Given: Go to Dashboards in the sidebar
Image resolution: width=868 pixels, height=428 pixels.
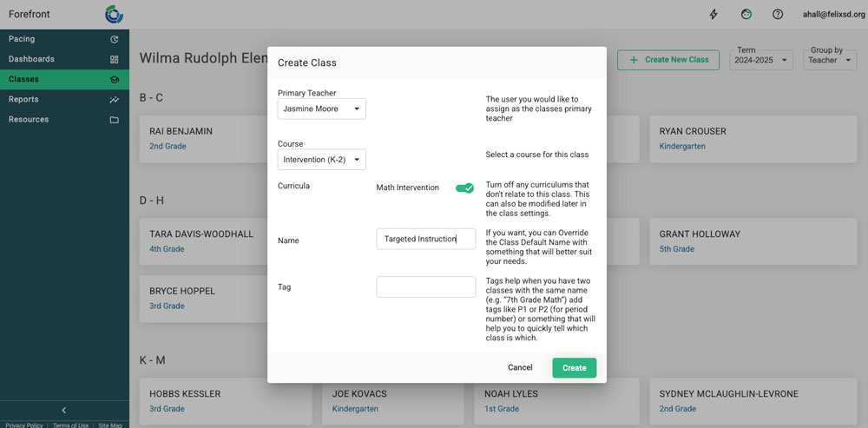Looking at the screenshot, I should [31, 59].
